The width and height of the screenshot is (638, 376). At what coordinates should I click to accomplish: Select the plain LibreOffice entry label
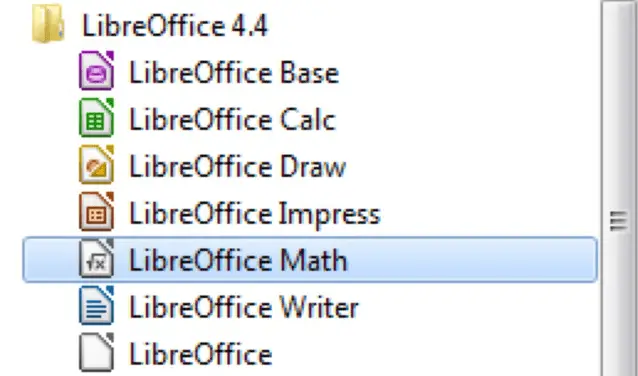pos(200,354)
